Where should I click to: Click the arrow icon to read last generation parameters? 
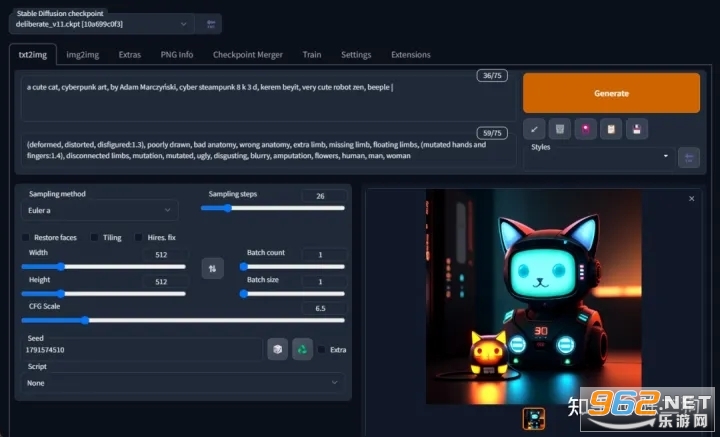coord(534,129)
